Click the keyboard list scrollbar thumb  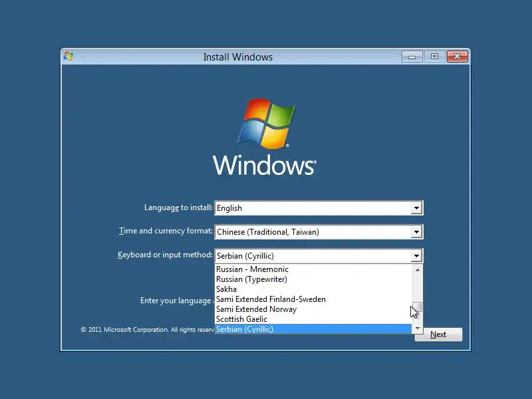(x=418, y=307)
